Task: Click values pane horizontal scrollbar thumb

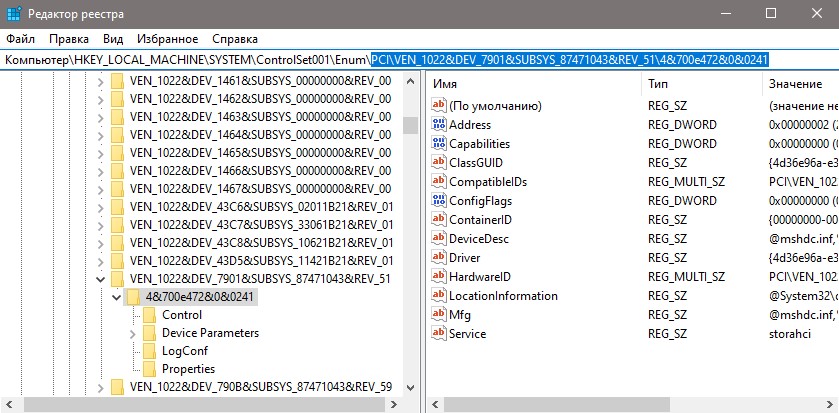Action: tap(556, 404)
